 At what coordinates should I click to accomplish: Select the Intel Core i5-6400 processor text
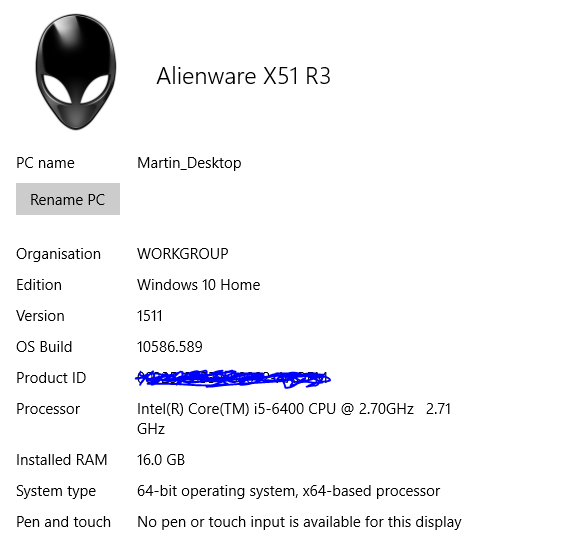tap(294, 419)
